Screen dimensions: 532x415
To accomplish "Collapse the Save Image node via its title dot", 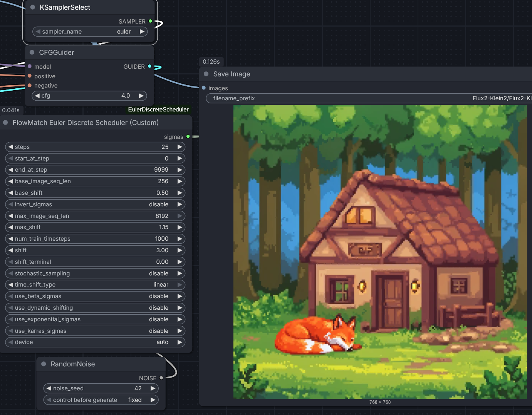I will coord(206,74).
